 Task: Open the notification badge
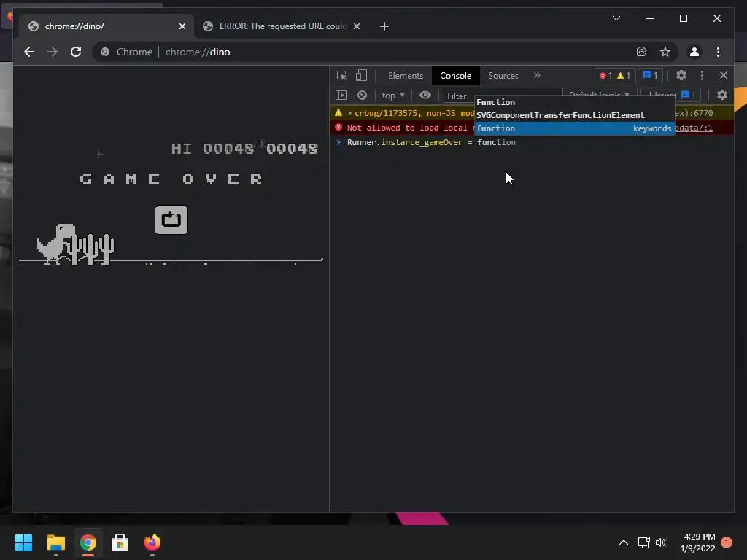pos(727,542)
